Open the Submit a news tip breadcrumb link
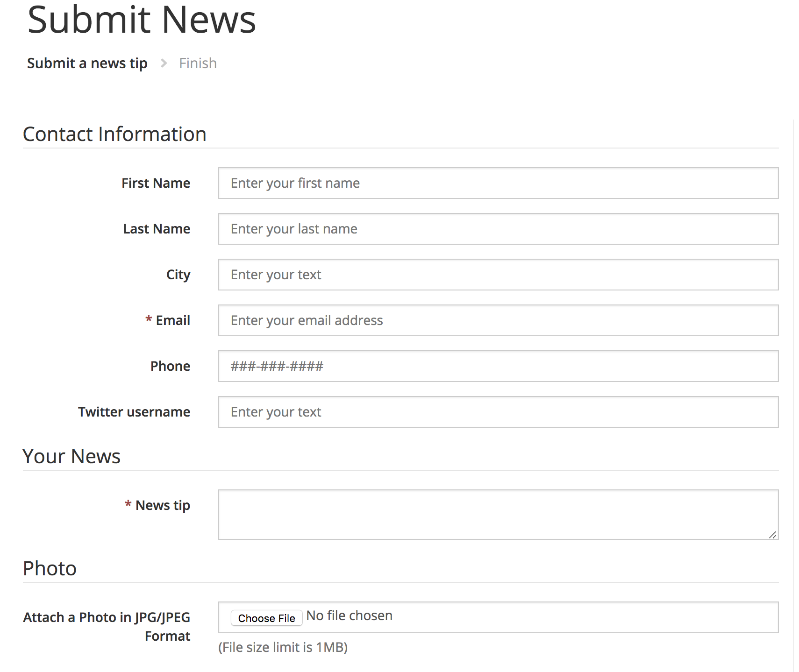The width and height of the screenshot is (799, 672). tap(87, 63)
